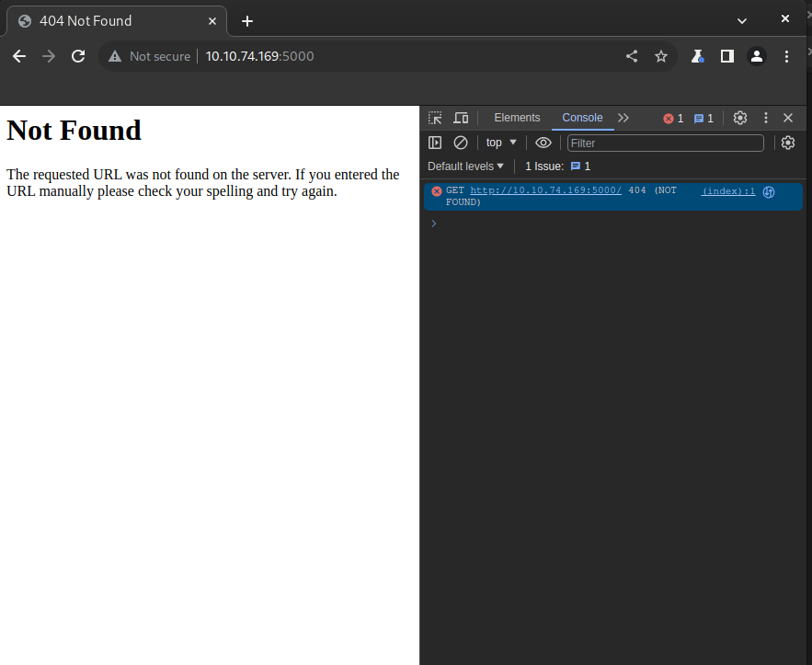Click the Not Found page heading

point(74,130)
